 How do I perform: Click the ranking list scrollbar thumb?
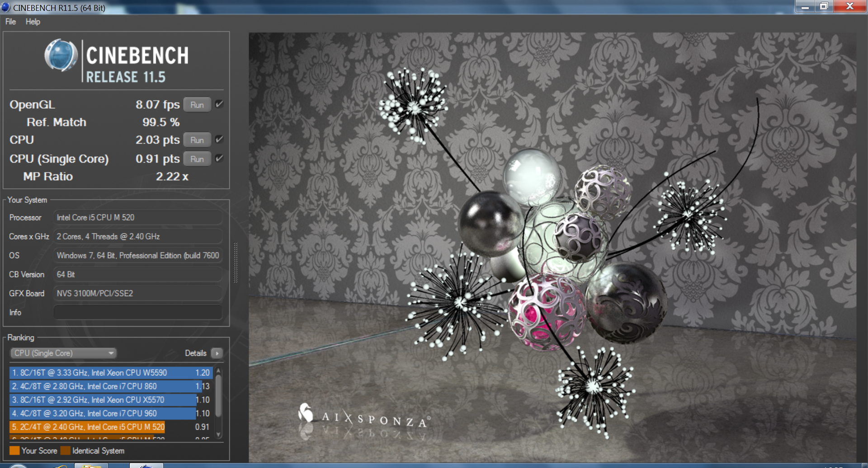pos(219,396)
